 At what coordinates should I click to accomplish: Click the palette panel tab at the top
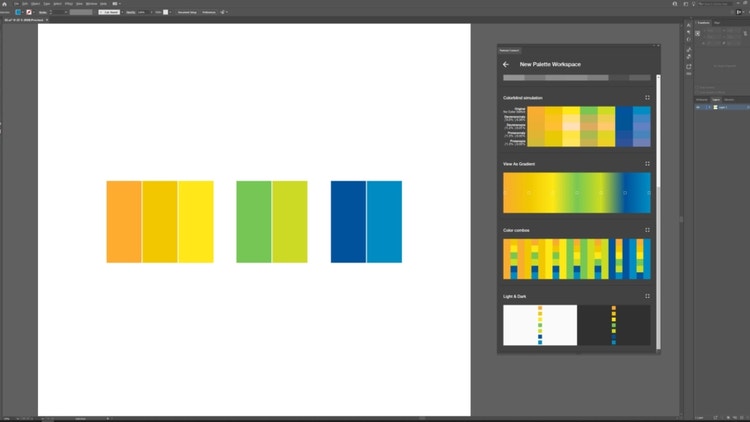pos(509,50)
